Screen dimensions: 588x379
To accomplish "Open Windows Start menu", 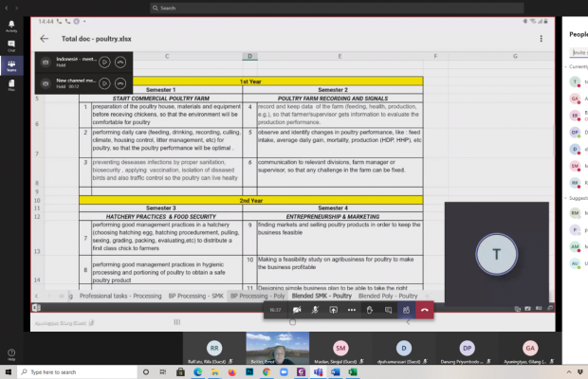I will 9,371.
